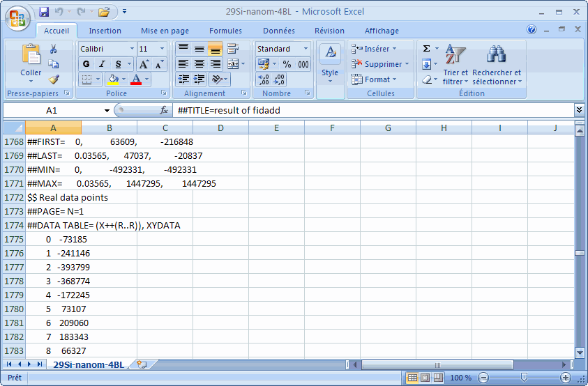Click the fill color yellow swatch
Viewport: 588px width, 386px height.
113,79
